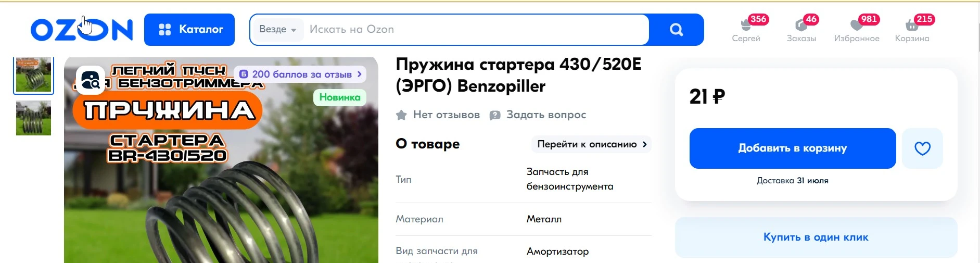Click the magnifier search button
The width and height of the screenshot is (980, 263).
point(676,30)
